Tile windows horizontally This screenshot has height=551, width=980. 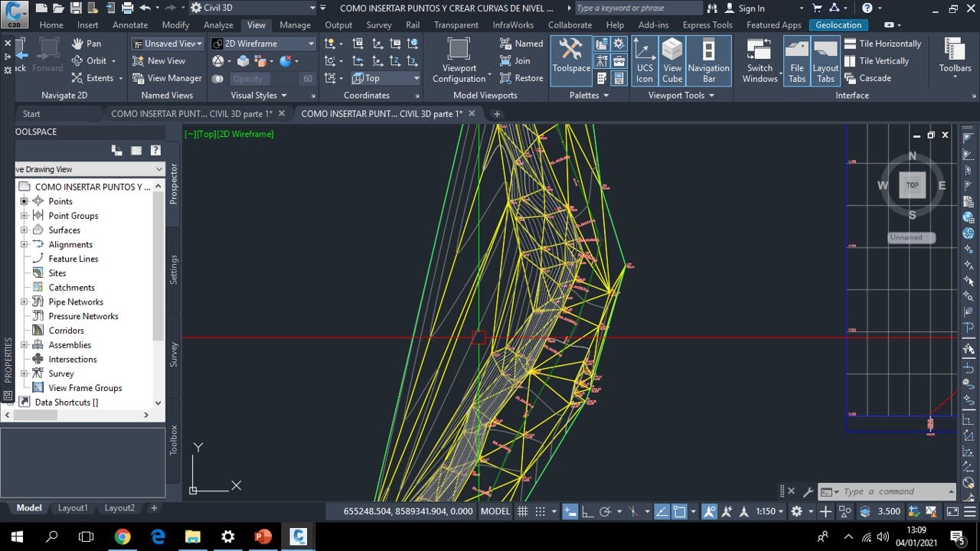pos(882,44)
